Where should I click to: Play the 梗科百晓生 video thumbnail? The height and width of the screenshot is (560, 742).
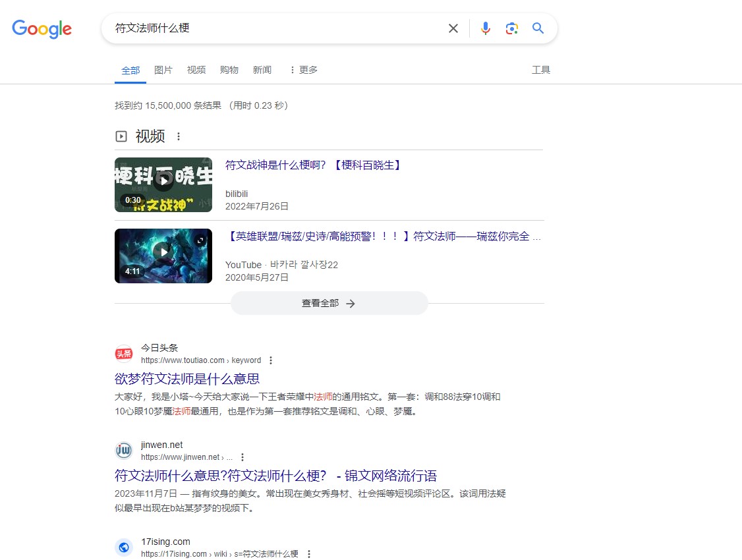(163, 184)
